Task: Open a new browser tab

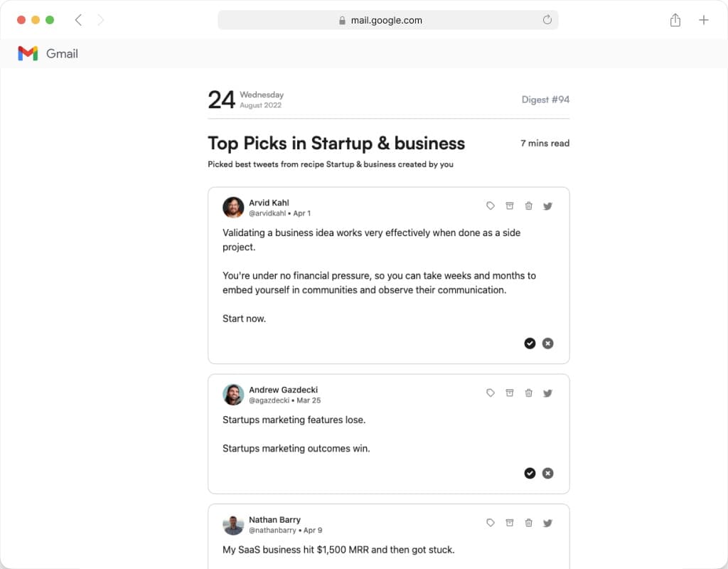Action: coord(704,20)
